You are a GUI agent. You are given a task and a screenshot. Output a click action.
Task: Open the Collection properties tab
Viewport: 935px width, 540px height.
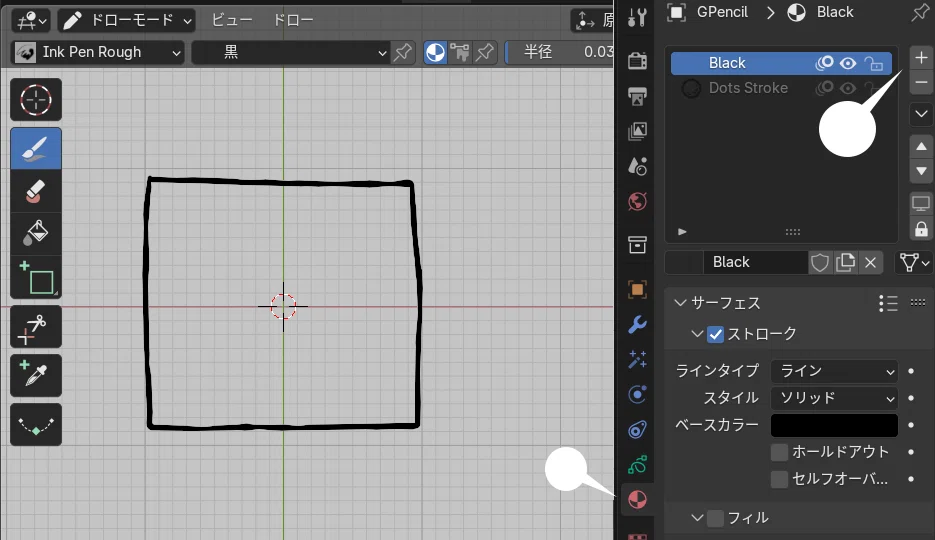pyautogui.click(x=637, y=244)
